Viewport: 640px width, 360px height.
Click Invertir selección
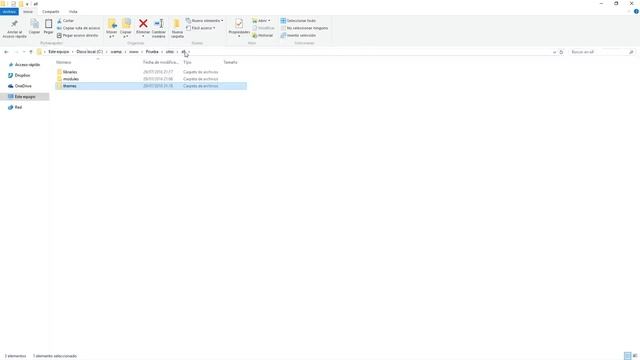298,36
